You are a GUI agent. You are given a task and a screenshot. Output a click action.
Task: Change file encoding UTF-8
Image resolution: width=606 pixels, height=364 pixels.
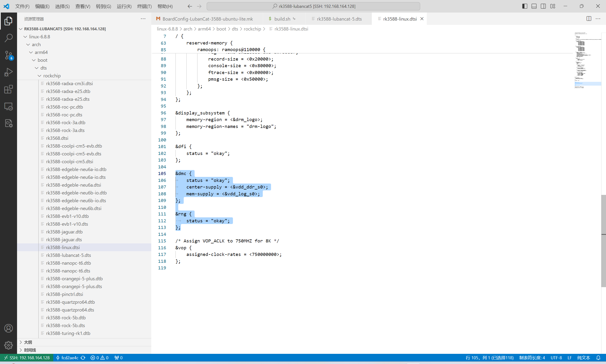click(556, 358)
